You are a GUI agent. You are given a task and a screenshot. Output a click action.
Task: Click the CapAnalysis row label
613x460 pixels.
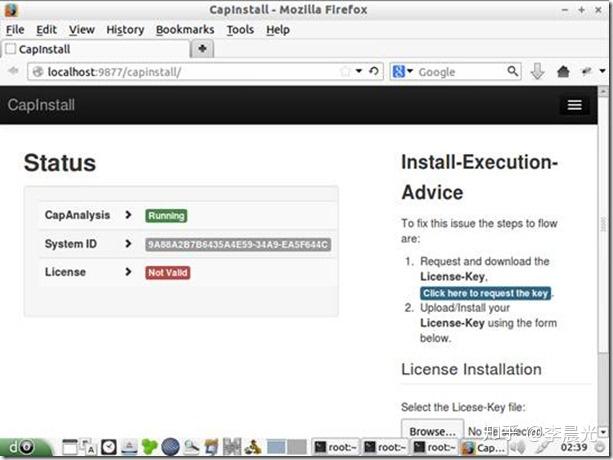tap(77, 215)
